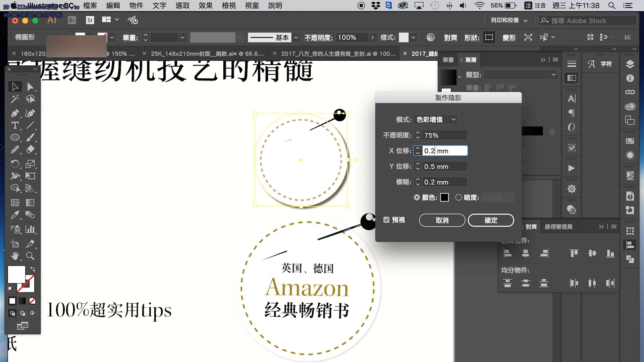
Task: Select the Eraser tool
Action: 31,149
